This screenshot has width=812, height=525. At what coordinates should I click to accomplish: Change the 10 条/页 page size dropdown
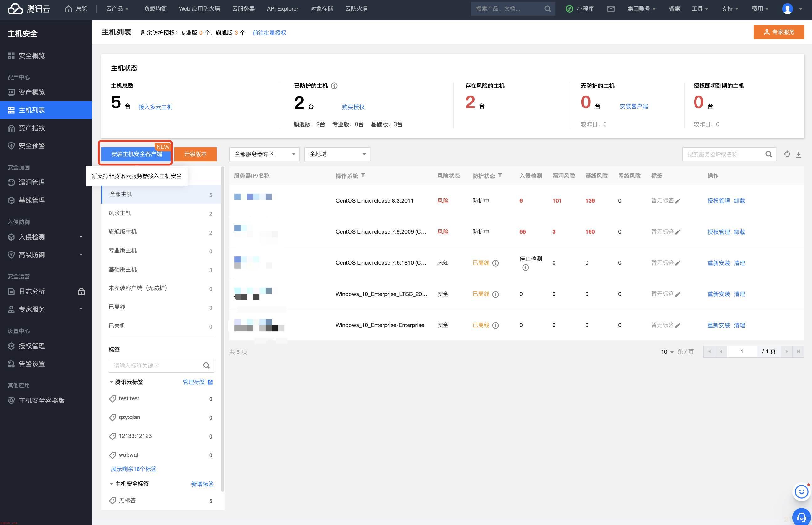tap(667, 351)
